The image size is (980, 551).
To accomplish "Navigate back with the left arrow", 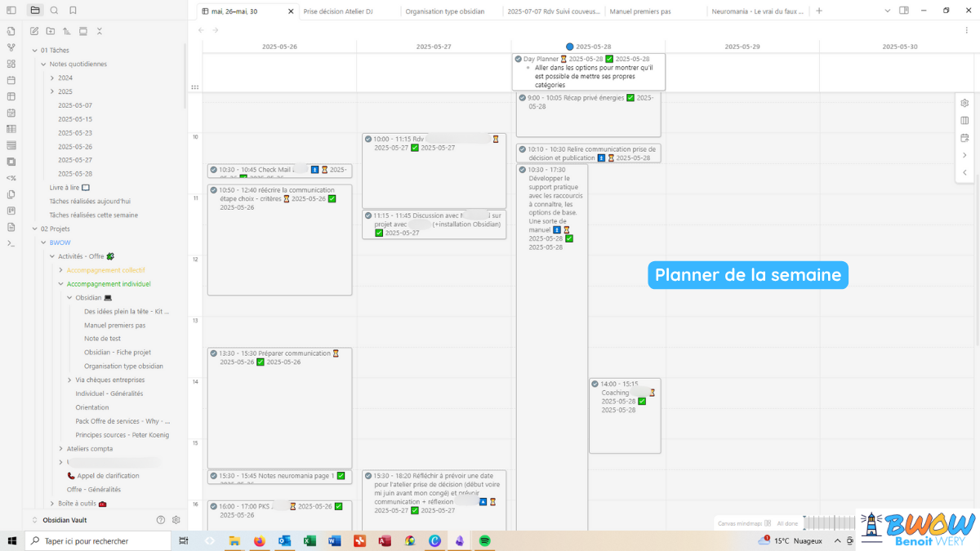I will pos(202,30).
